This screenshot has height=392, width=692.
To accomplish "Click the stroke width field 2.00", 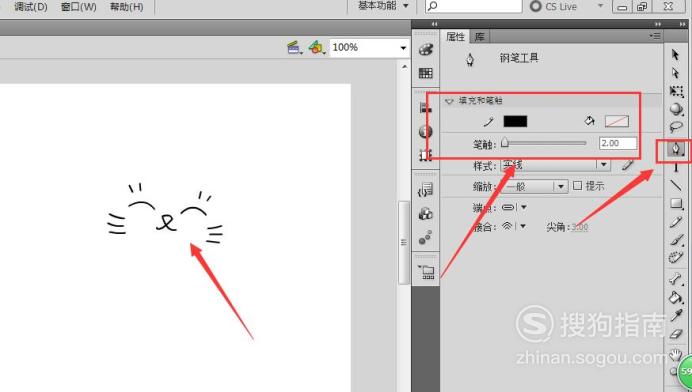I will pos(618,143).
